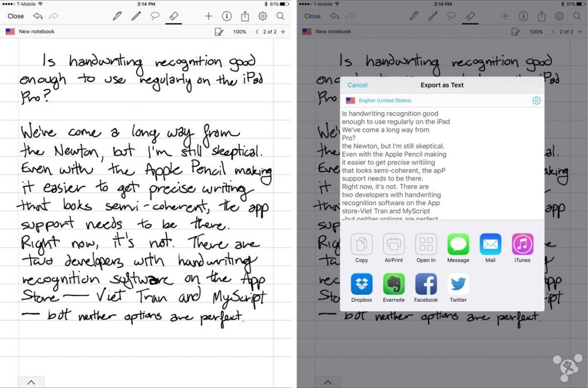This screenshot has height=388, width=588.
Task: Send text to AirPrint
Action: tap(394, 248)
